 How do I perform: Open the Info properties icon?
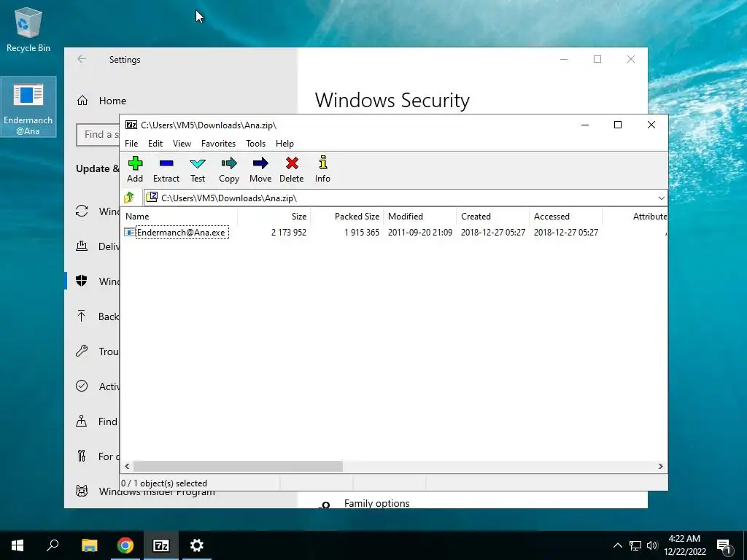coord(322,169)
